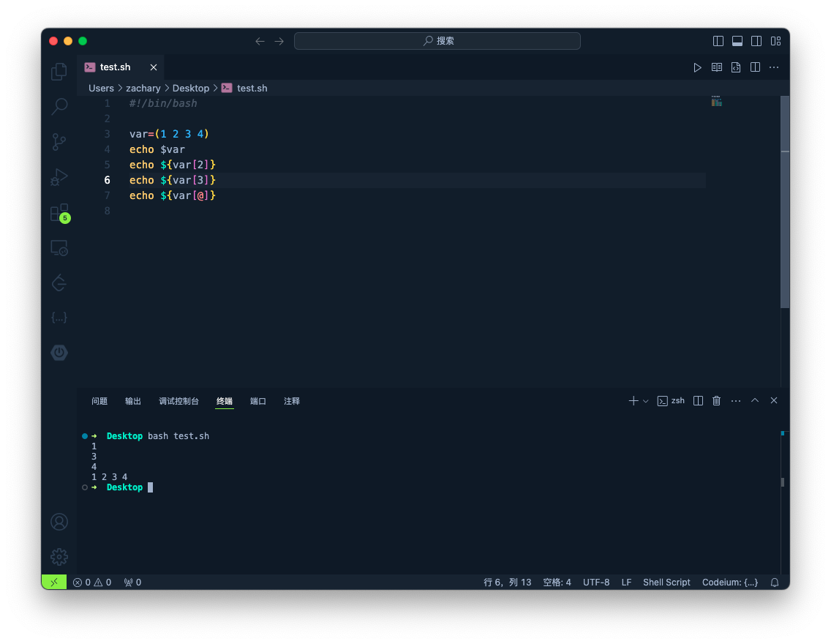Open the Extensions view with badge 5
The image size is (831, 644).
pyautogui.click(x=59, y=212)
